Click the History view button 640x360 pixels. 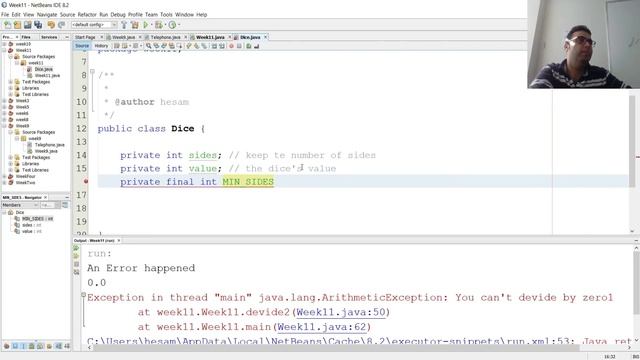pyautogui.click(x=101, y=46)
